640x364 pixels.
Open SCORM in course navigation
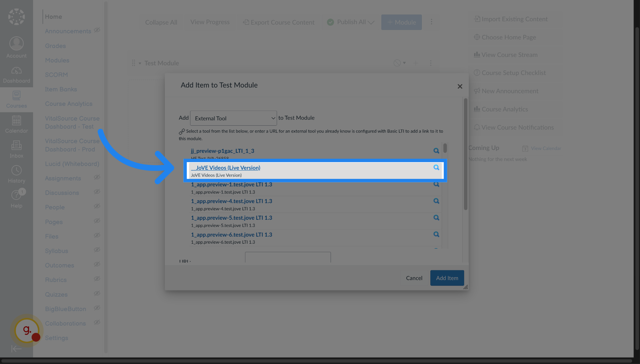click(x=56, y=74)
